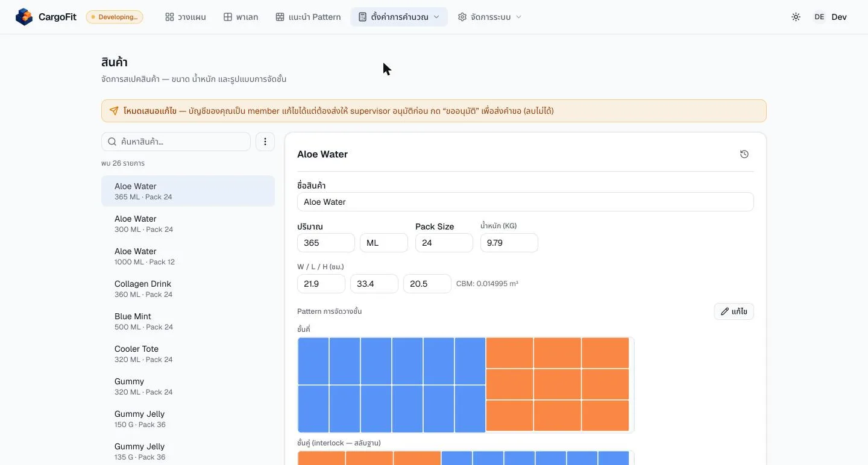Click the DE user avatar
Image resolution: width=868 pixels, height=465 pixels.
coord(819,17)
